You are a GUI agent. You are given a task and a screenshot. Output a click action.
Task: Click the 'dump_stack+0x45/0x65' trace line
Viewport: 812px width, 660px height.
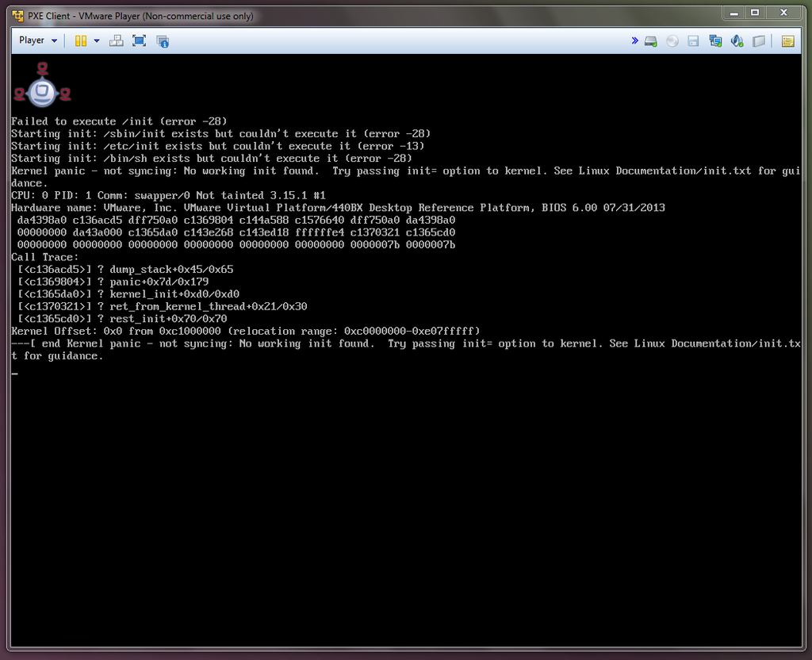click(x=125, y=270)
